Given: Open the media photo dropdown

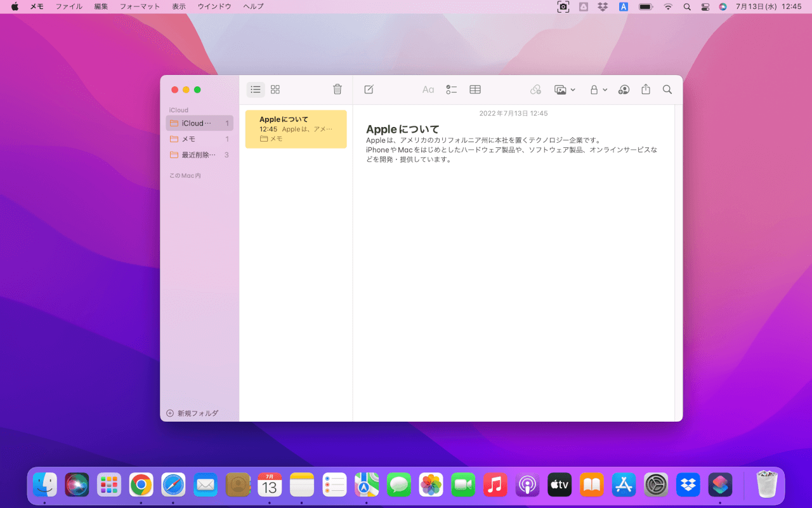Looking at the screenshot, I should (x=565, y=90).
